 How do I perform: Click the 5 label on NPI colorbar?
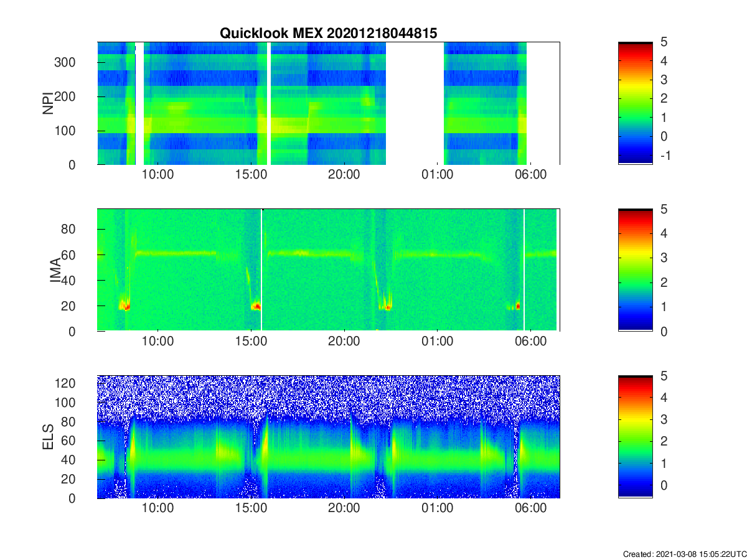click(663, 42)
